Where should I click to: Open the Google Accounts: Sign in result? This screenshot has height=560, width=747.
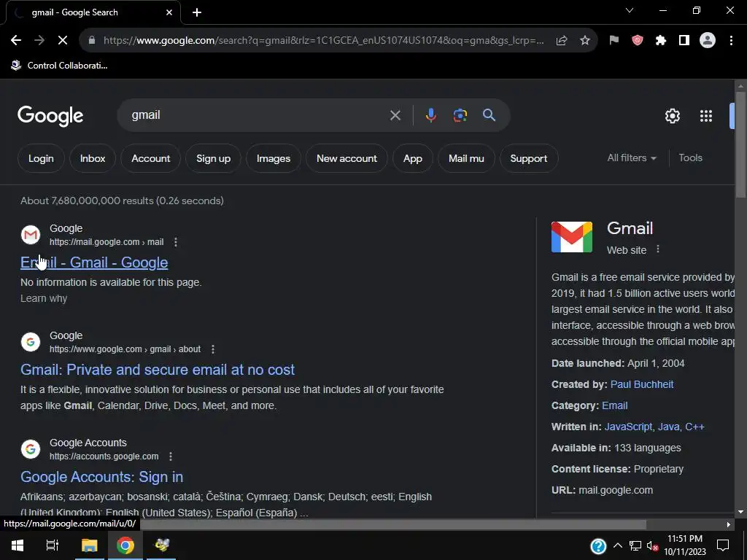point(102,477)
